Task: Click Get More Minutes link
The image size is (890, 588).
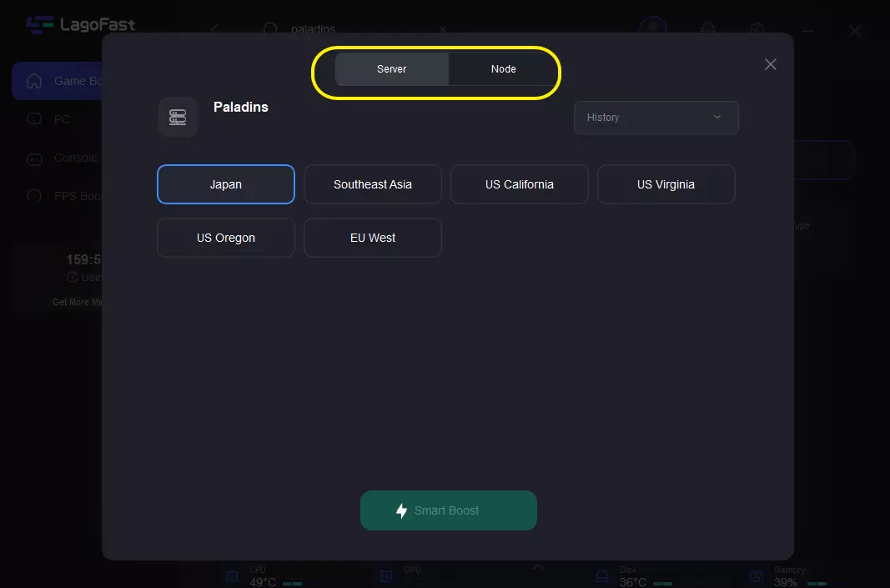Action: (78, 302)
